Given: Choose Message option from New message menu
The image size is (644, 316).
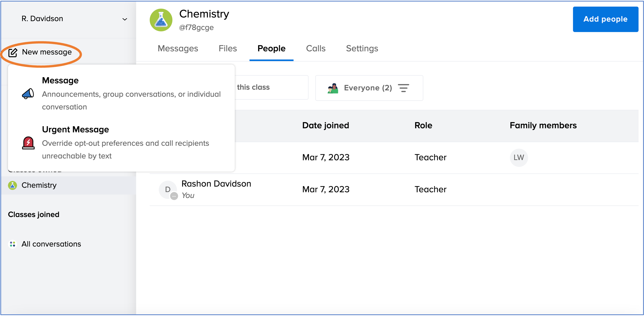Looking at the screenshot, I should pyautogui.click(x=121, y=93).
